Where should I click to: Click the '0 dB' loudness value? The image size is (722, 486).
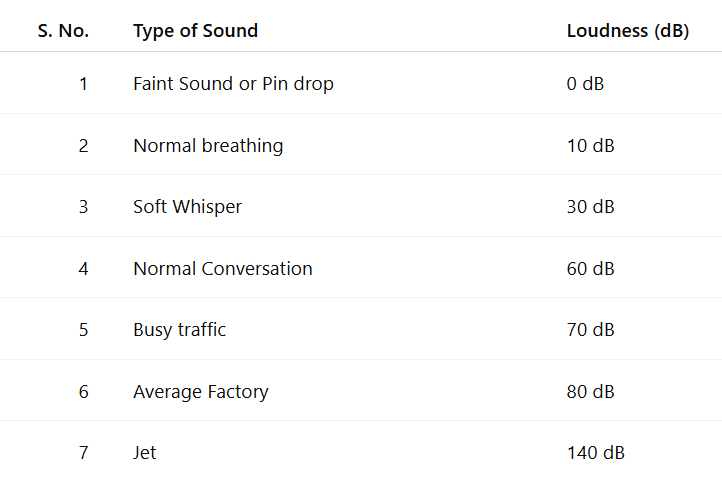(x=585, y=84)
